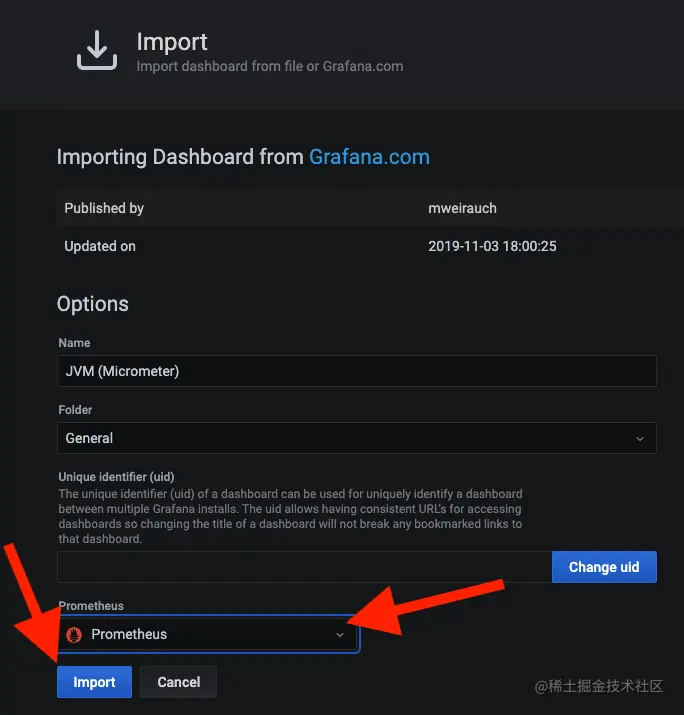This screenshot has width=684, height=715.
Task: Open the Prometheus datasource dropdown
Action: (208, 634)
